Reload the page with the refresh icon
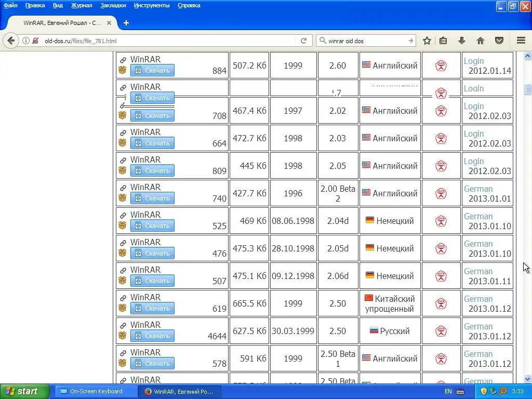Viewport: 532px width, 399px height. click(303, 41)
